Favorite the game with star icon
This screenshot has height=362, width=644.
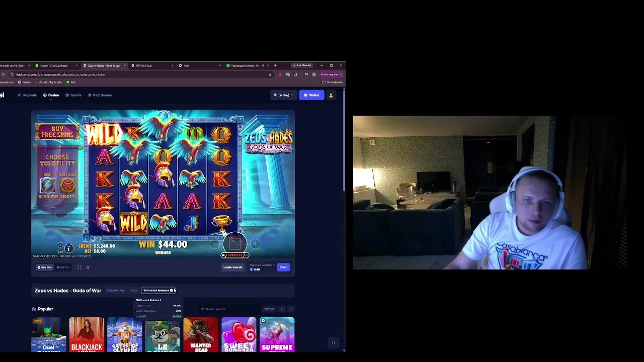88,267
